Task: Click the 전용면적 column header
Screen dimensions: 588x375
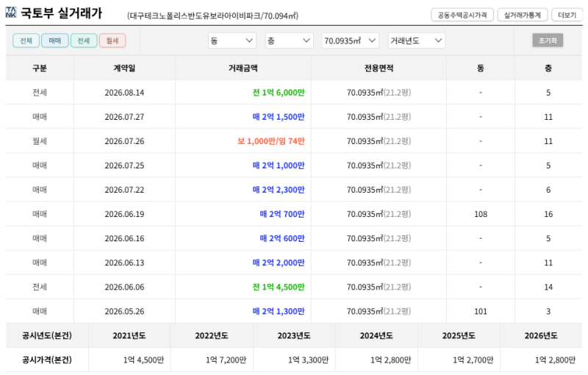Action: point(379,68)
